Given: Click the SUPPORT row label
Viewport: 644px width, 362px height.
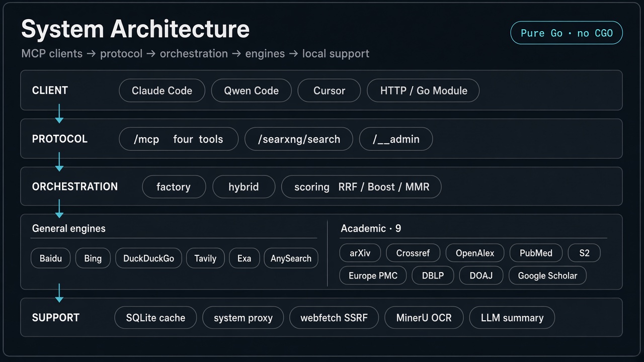Looking at the screenshot, I should tap(56, 318).
